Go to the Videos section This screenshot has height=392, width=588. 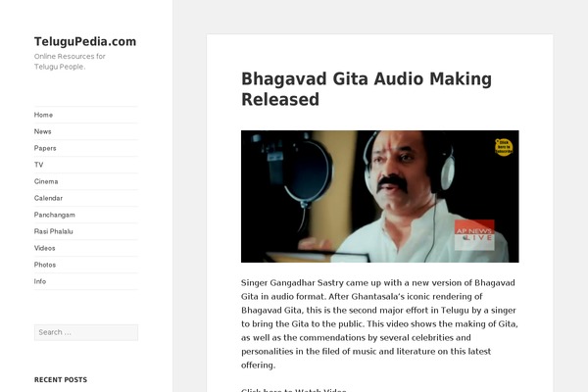[x=44, y=248]
